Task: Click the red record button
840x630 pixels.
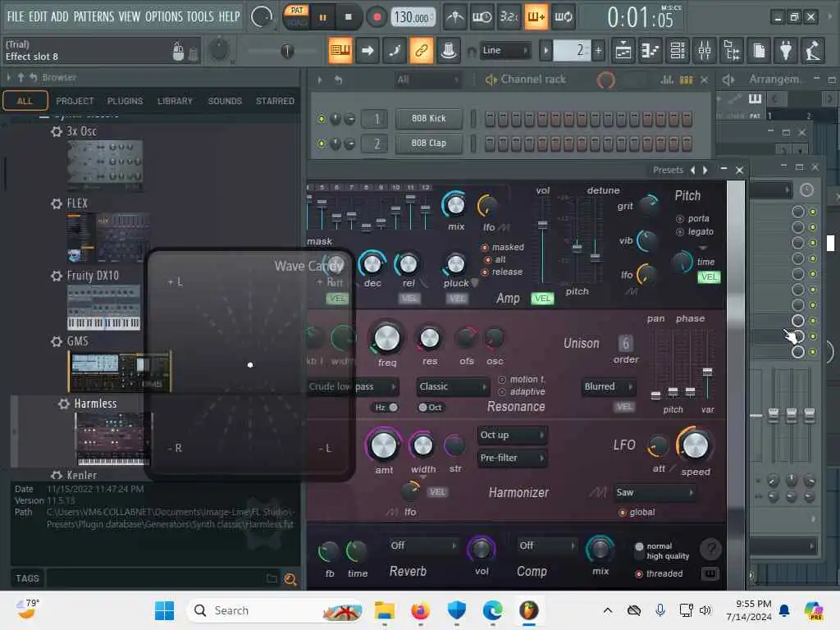Action: (x=377, y=18)
